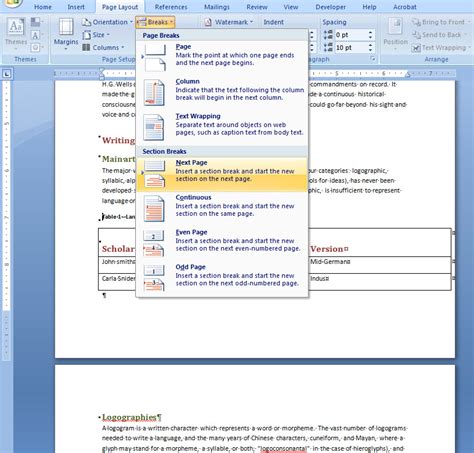
Task: Click the Continuous section break icon
Action: click(154, 209)
